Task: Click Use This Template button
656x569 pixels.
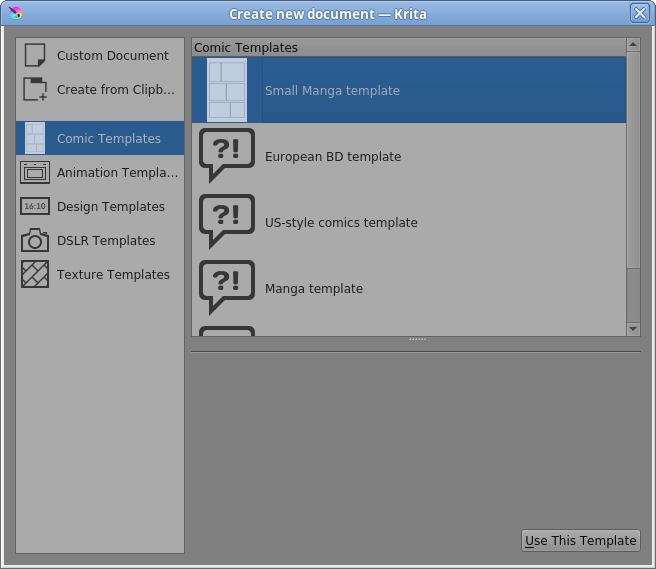Action: 581,541
